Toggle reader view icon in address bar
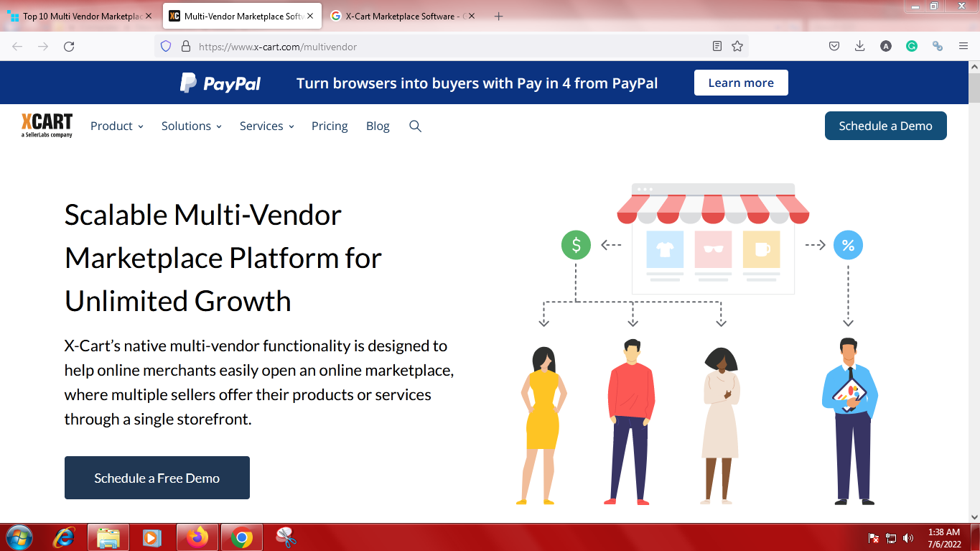The width and height of the screenshot is (980, 551). coord(717,46)
